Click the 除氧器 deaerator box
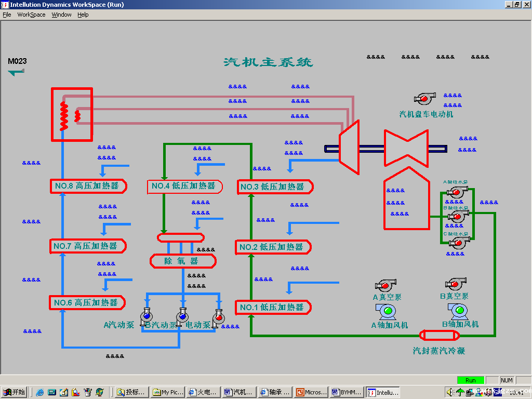Image resolution: width=532 pixels, height=399 pixels. click(x=182, y=261)
